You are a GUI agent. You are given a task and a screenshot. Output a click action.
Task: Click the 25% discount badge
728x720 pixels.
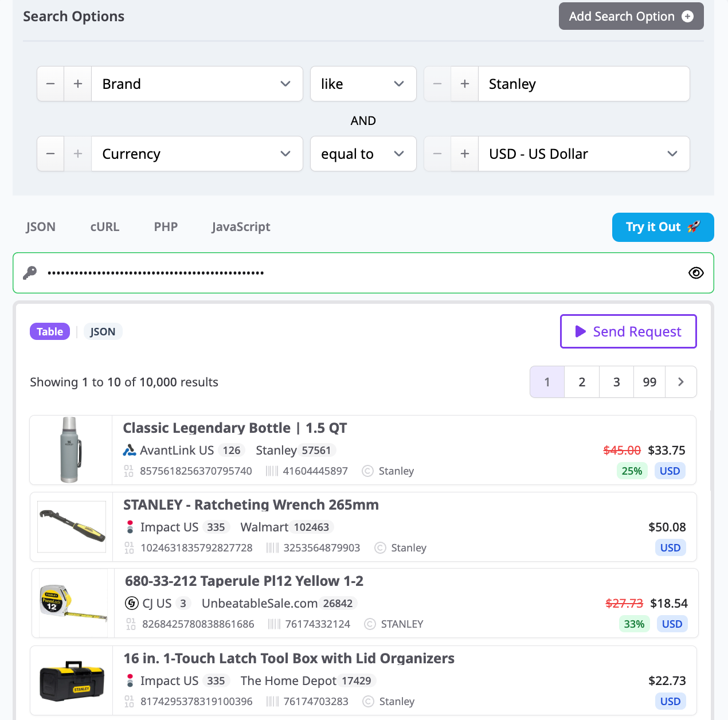(632, 471)
